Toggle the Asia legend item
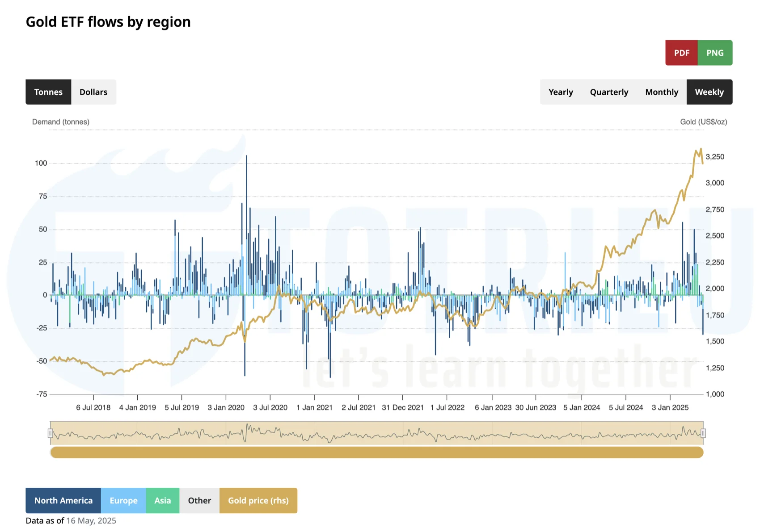Viewport: 760px width, 532px height. [x=162, y=500]
